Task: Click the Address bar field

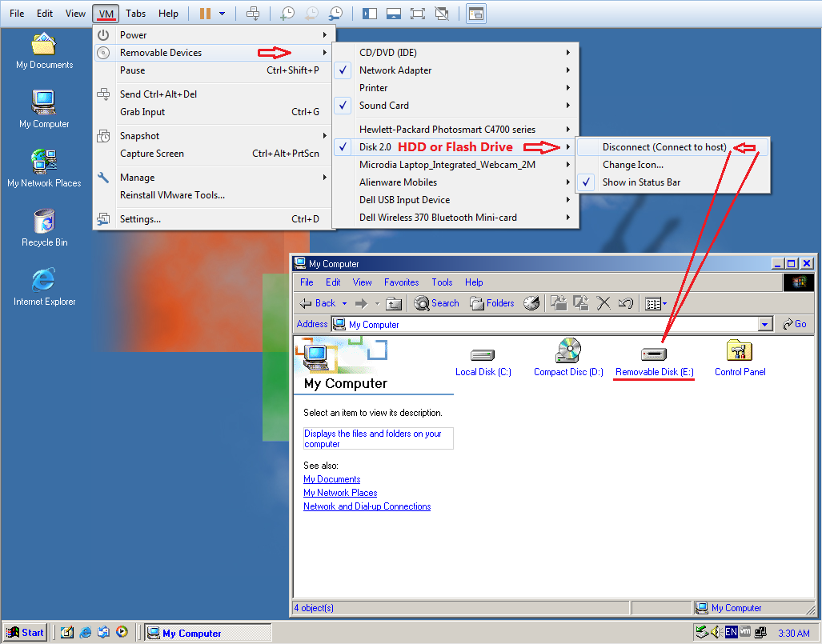Action: [x=544, y=324]
